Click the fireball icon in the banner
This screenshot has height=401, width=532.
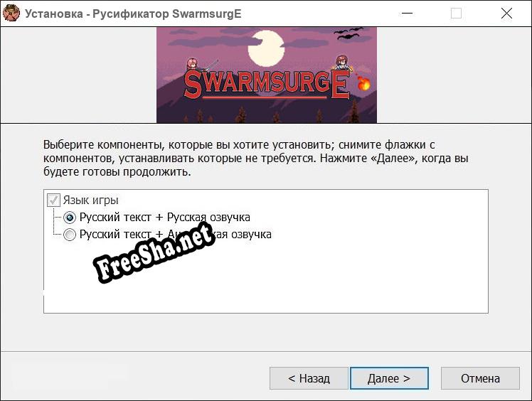363,83
